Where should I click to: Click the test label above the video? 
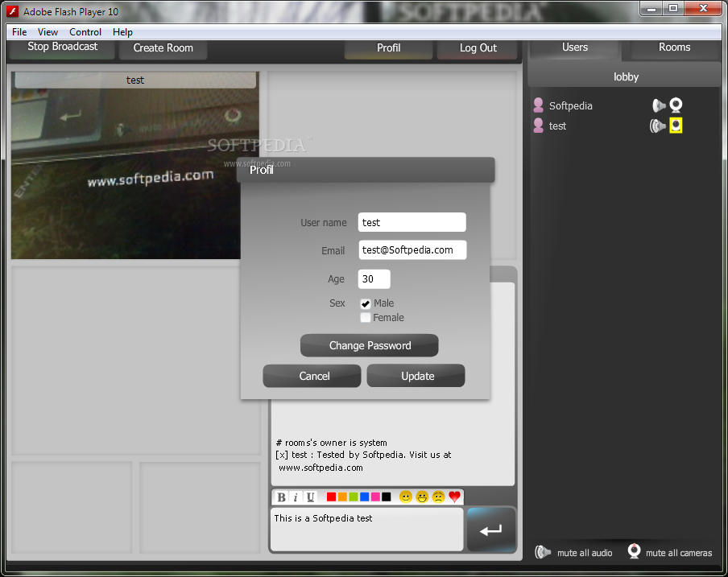tap(135, 80)
